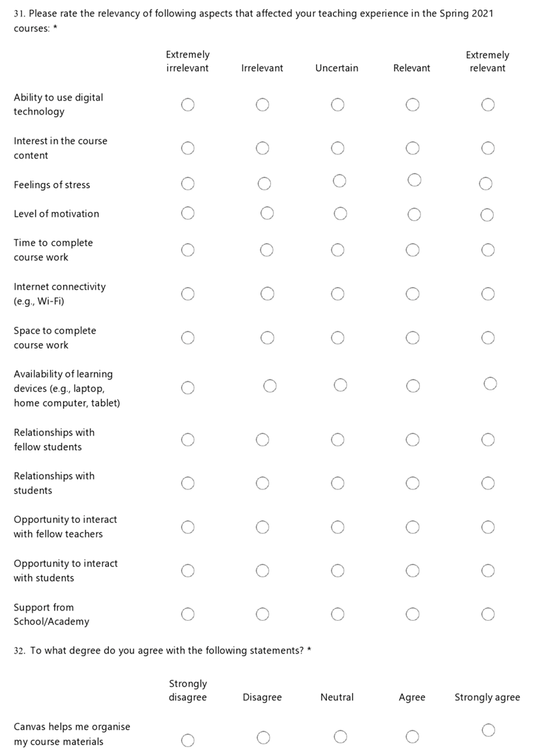Choose Relevant for Space to complete course work
The image size is (541, 756).
tap(412, 338)
